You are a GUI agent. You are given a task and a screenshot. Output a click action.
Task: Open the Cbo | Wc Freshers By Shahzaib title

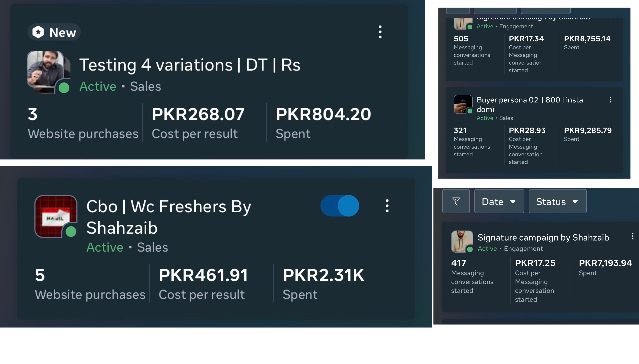coord(169,217)
